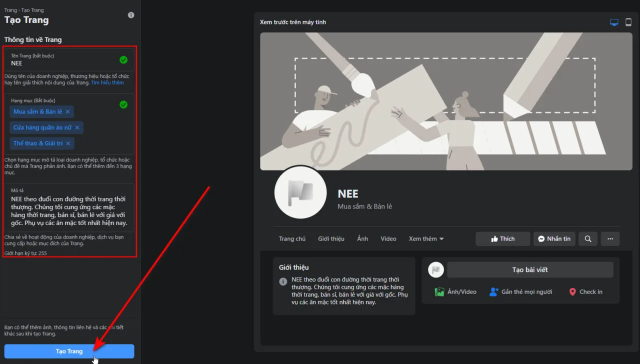Open the Giới thiệu tab
Image resolution: width=640 pixels, height=364 pixels.
click(331, 239)
